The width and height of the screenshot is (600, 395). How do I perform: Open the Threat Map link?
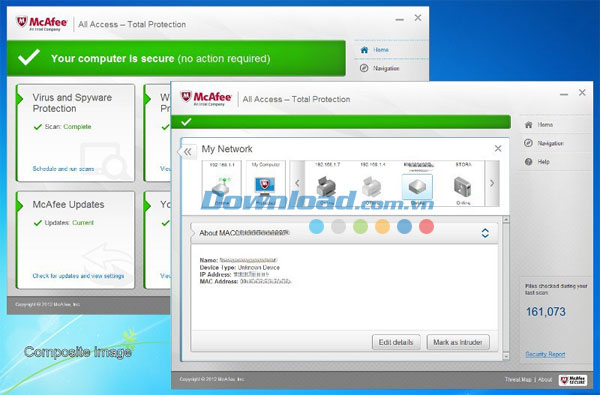(518, 380)
